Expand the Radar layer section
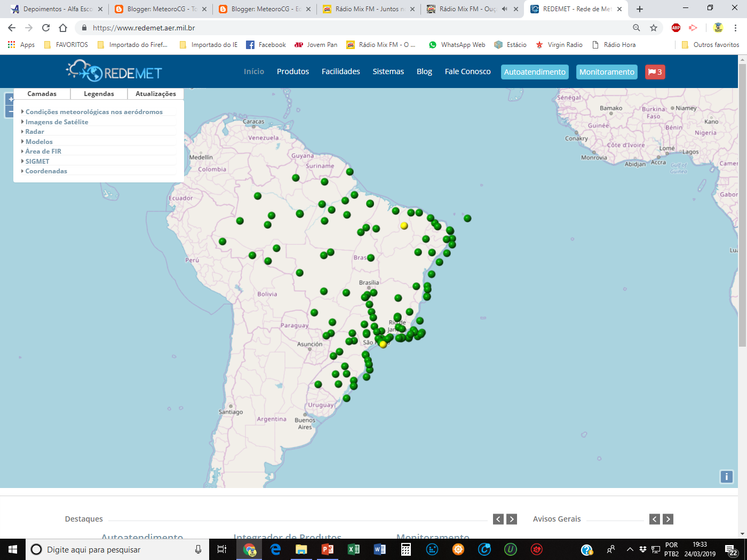747x560 pixels. click(34, 131)
